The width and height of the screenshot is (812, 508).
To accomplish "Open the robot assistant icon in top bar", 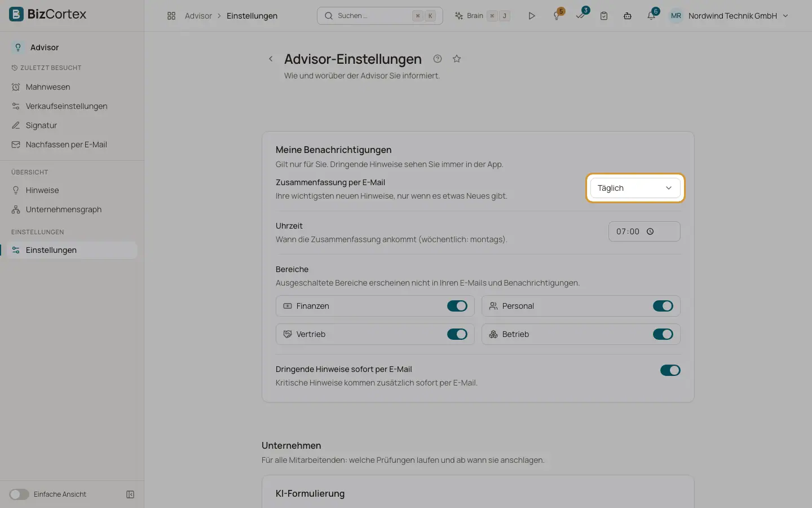I will point(628,16).
